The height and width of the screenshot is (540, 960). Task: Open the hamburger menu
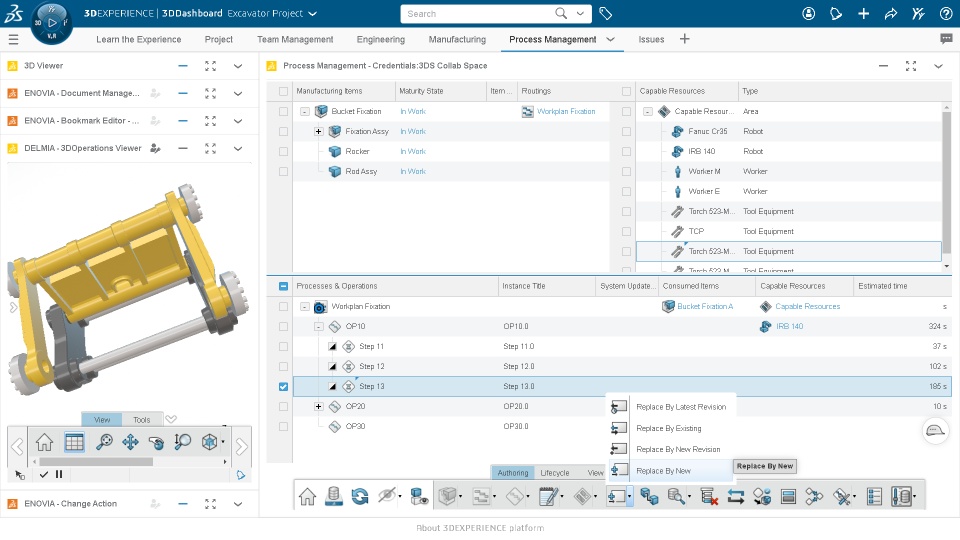coord(13,39)
